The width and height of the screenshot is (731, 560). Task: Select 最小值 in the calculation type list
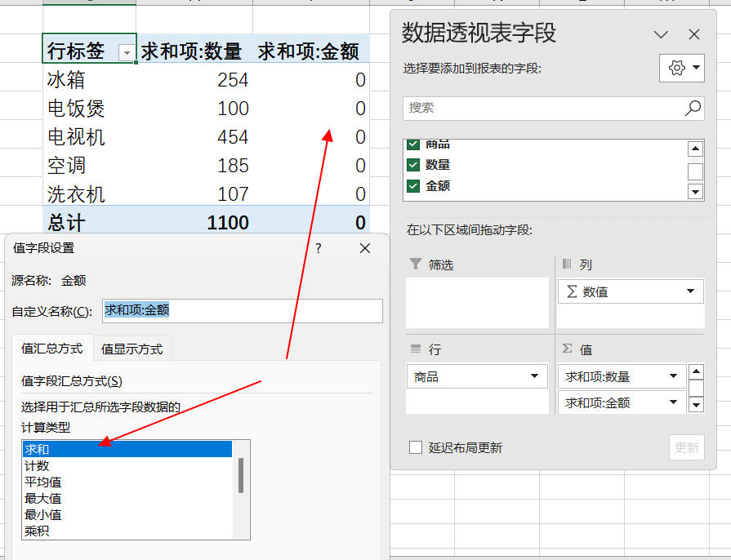127,514
